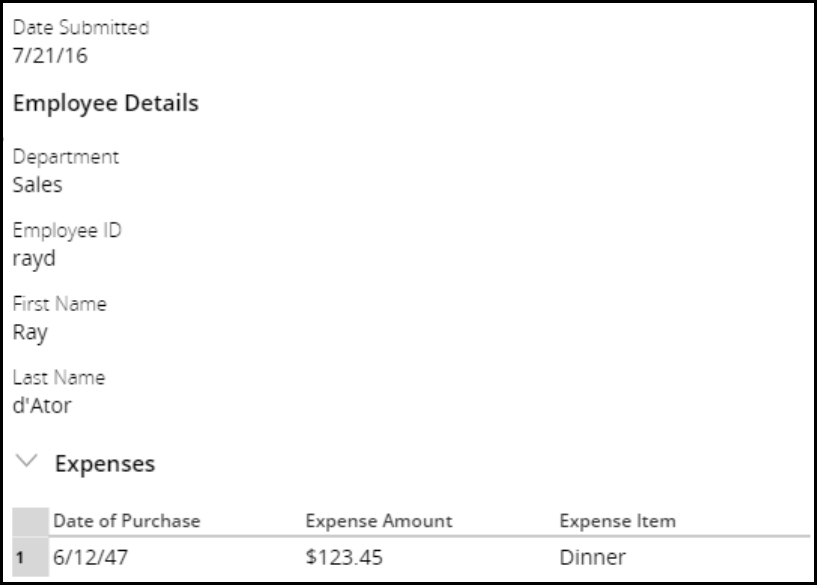This screenshot has height=585, width=817.
Task: Select the Dinner expense item cell
Action: 592,557
